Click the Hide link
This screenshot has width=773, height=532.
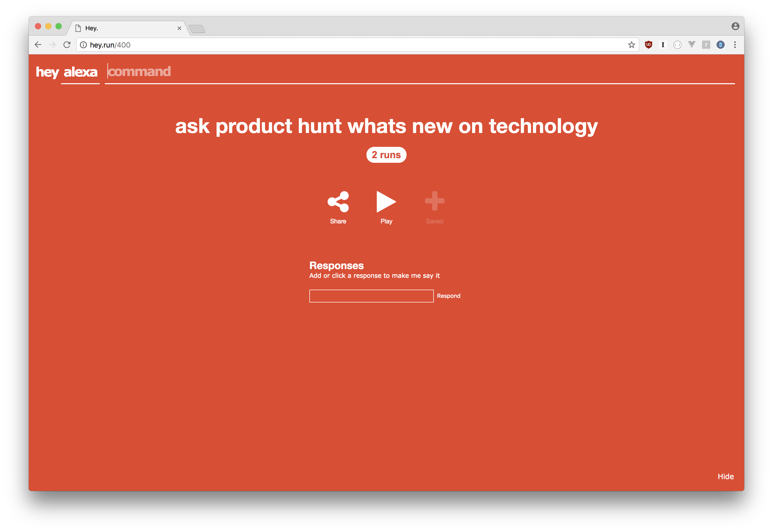pyautogui.click(x=725, y=476)
